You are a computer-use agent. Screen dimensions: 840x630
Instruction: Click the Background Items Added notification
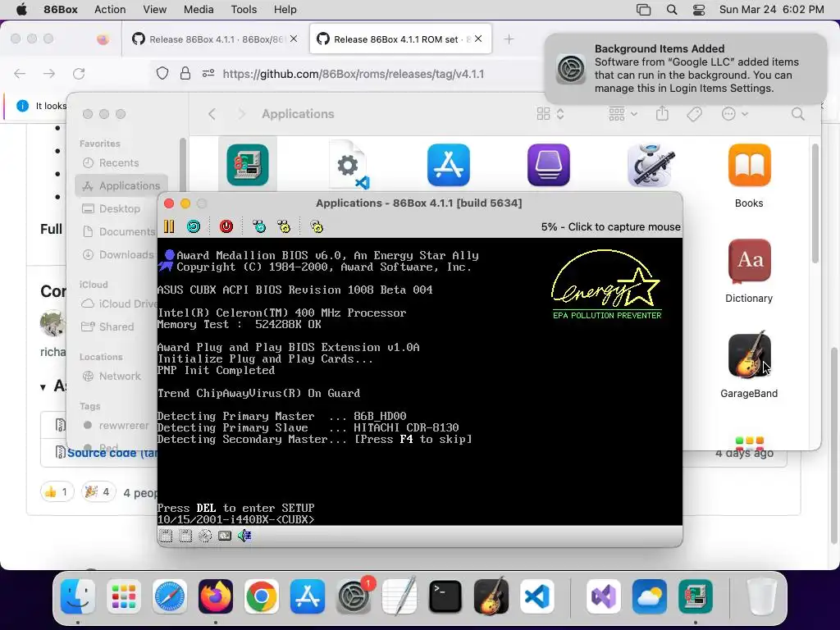tap(686, 69)
